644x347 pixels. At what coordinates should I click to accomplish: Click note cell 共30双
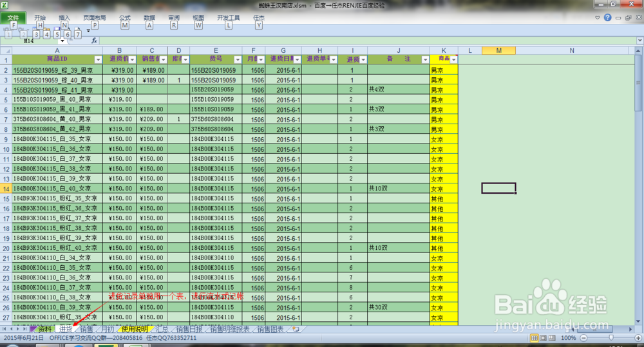[399, 307]
